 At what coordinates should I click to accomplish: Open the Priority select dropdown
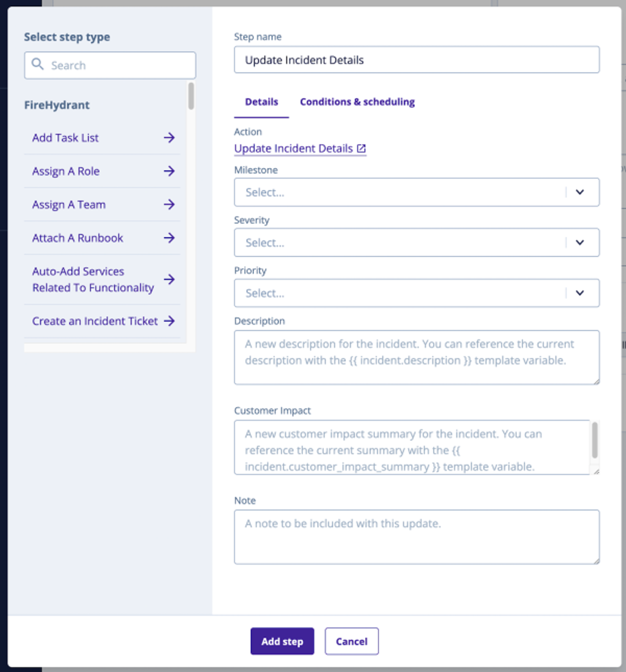pos(417,293)
